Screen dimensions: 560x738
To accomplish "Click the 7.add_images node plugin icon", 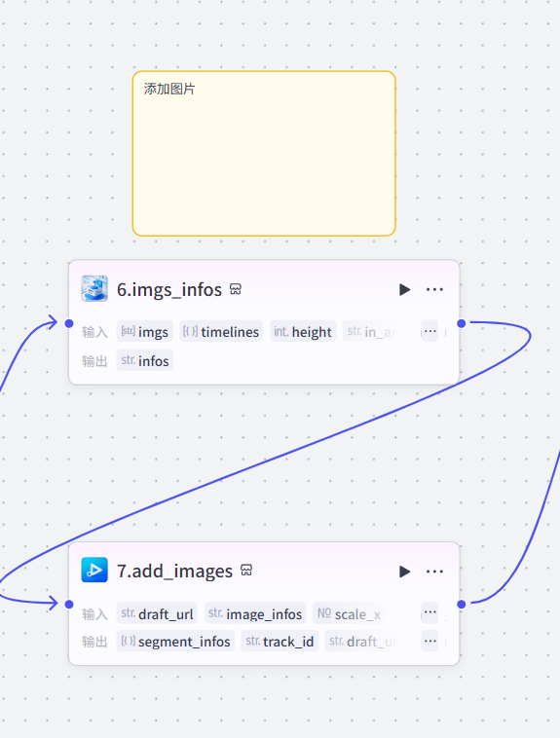I will tap(94, 570).
